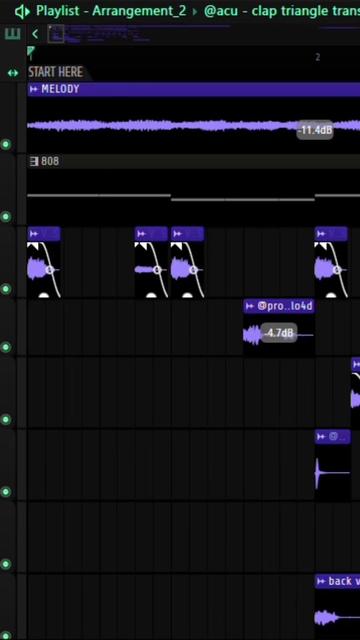Screen dimensions: 360x640
Task: Click the fade-out handle on first drum clip
Action: pos(50,270)
